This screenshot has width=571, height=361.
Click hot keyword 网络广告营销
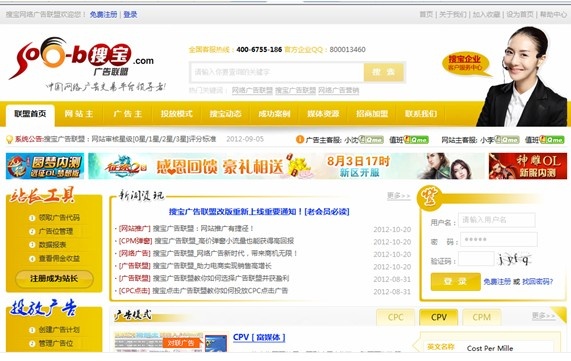[x=339, y=90]
